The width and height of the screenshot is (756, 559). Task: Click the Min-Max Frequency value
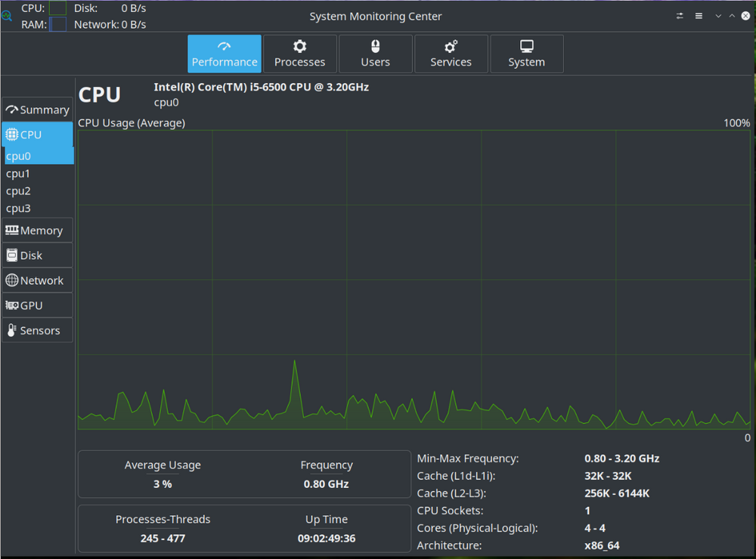[x=622, y=459]
